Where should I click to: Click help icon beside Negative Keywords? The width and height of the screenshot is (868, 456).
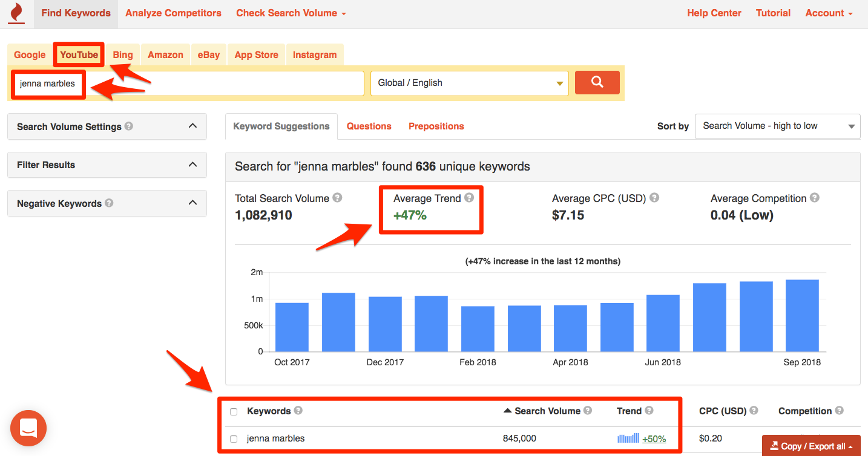pos(109,203)
